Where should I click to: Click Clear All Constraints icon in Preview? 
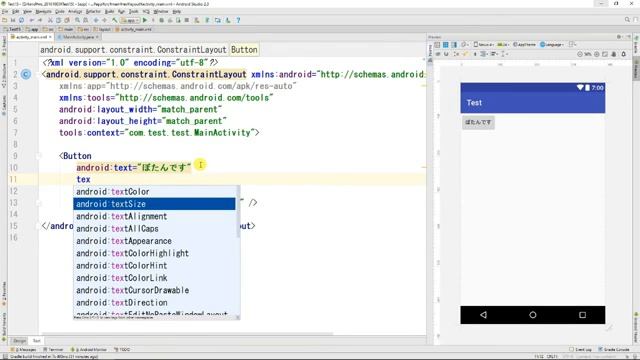click(x=456, y=54)
